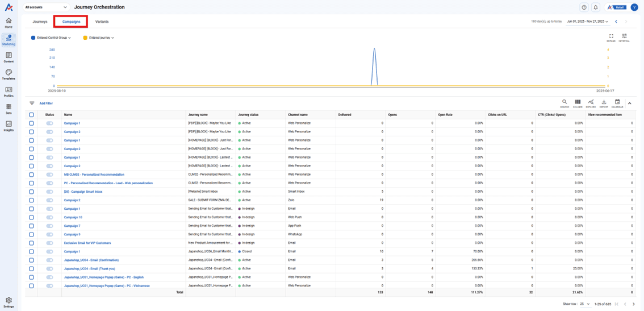Viewport: 644px width, 311px height.
Task: Go to previous date range
Action: tap(616, 22)
